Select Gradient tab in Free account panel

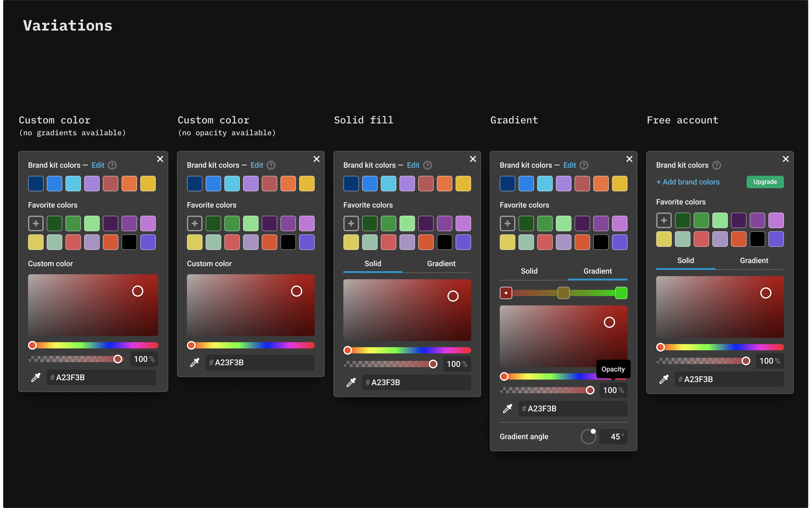click(754, 261)
